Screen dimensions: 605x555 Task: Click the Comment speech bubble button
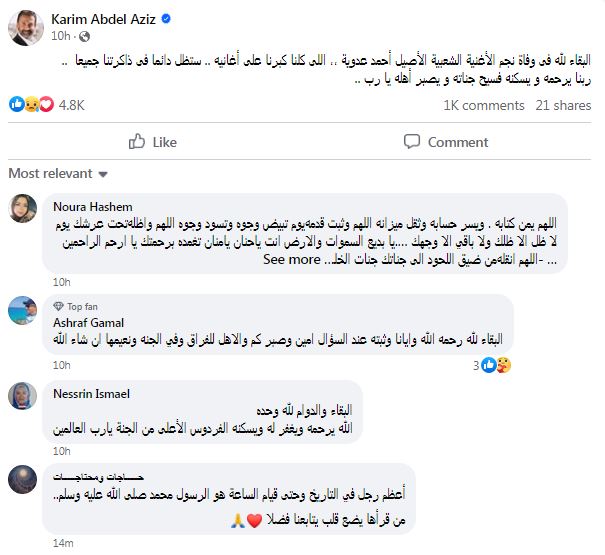(x=447, y=142)
